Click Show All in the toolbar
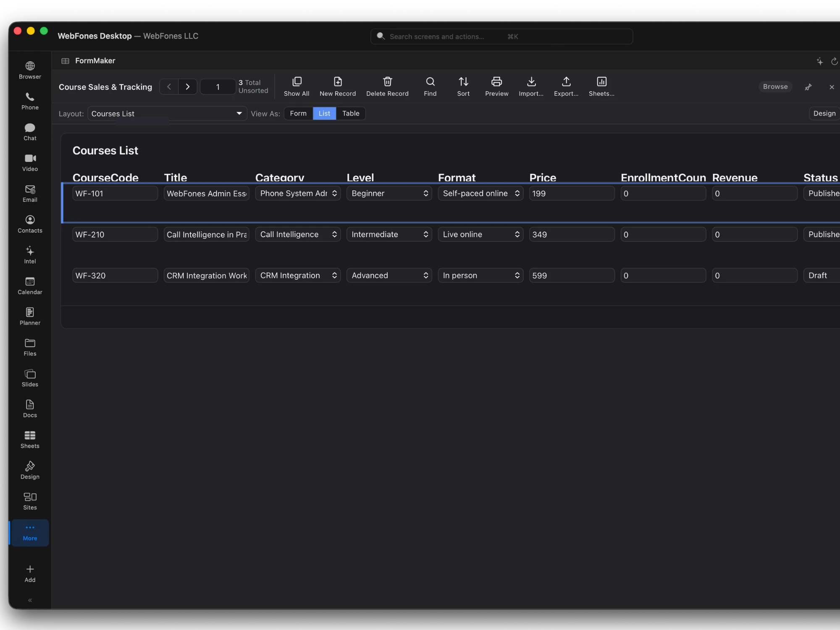This screenshot has height=630, width=840. [x=297, y=87]
